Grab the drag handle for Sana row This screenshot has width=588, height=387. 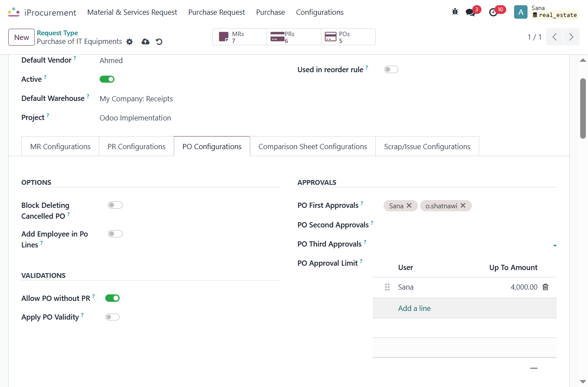coord(387,287)
